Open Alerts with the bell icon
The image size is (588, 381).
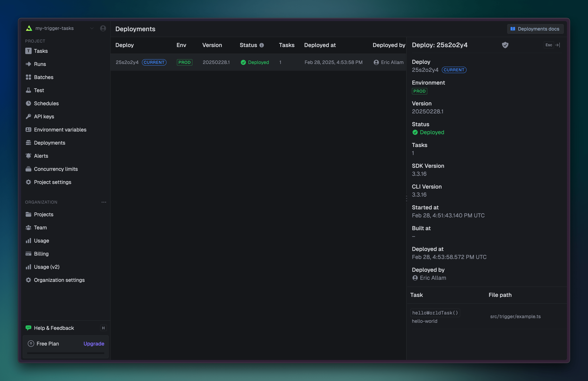pos(29,156)
